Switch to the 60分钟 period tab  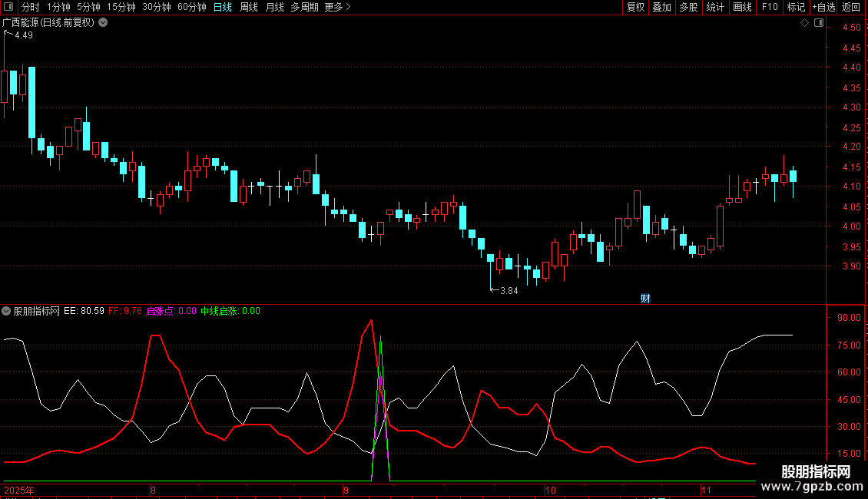(192, 7)
